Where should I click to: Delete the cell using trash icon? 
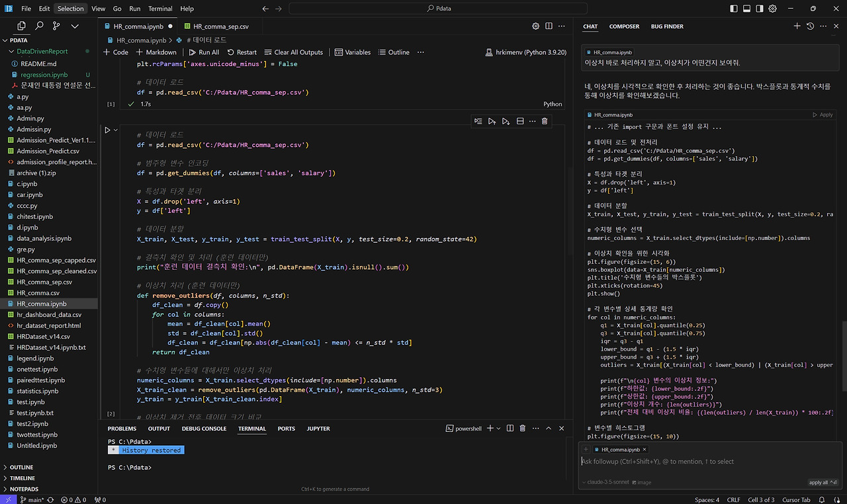(x=544, y=121)
